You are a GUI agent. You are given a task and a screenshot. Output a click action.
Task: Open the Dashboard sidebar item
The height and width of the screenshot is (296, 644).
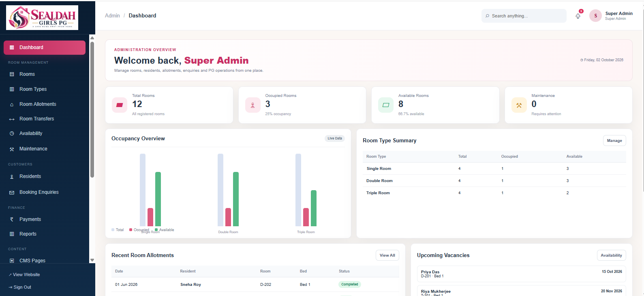[45, 47]
